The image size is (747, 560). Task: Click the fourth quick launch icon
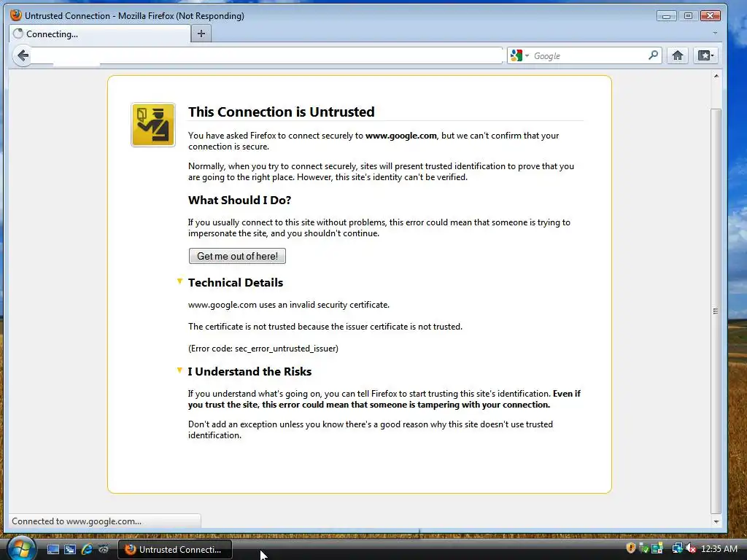point(104,550)
